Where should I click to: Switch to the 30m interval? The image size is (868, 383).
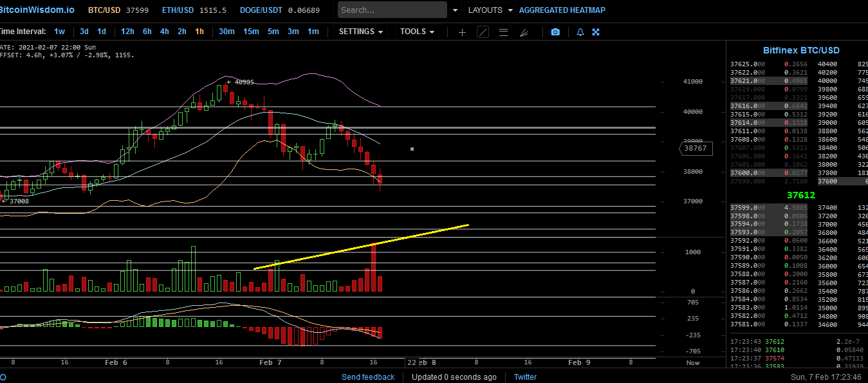pos(226,32)
